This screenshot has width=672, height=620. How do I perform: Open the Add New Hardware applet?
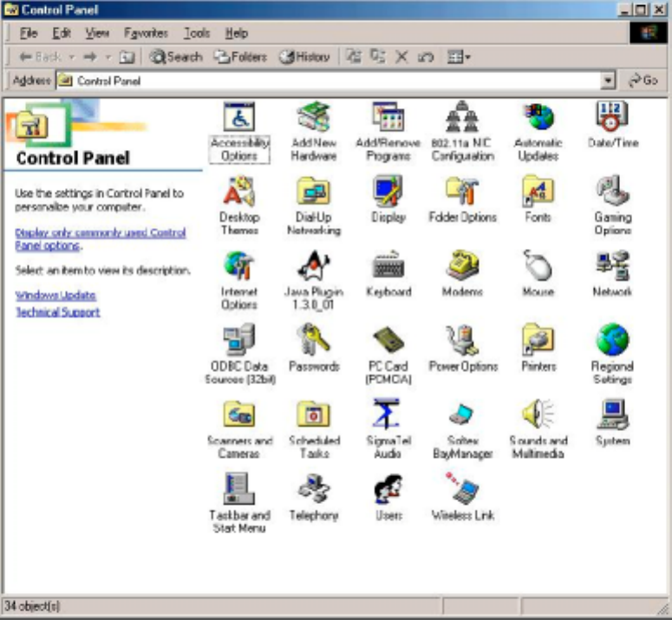coord(314,132)
